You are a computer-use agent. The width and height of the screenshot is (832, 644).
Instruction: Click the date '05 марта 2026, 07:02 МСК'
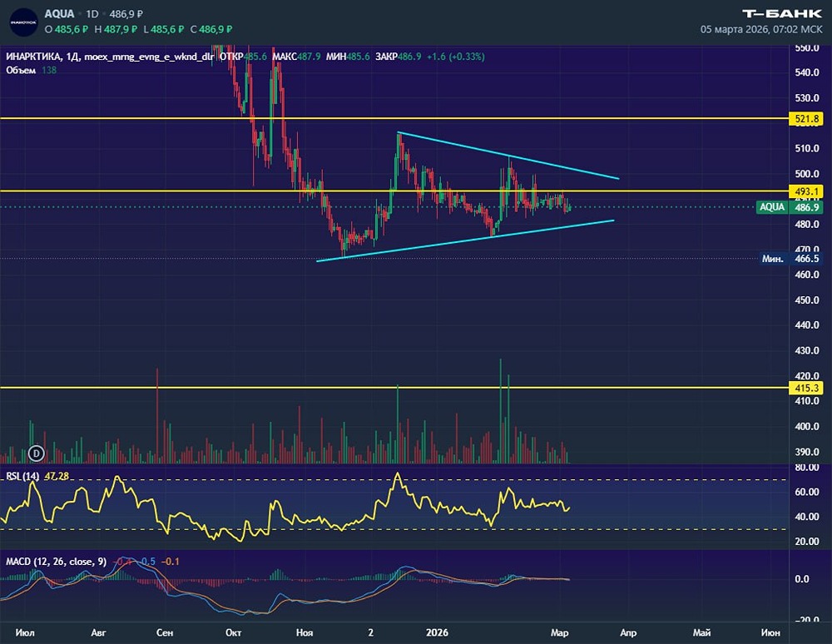761,29
